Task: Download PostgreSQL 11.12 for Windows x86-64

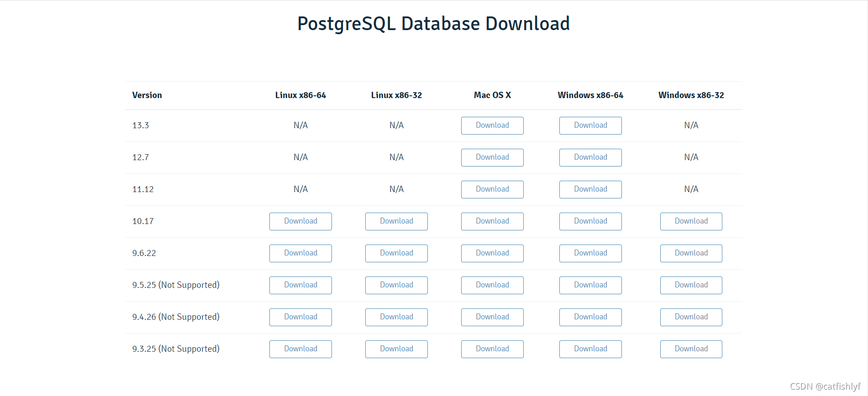Action: [x=590, y=189]
